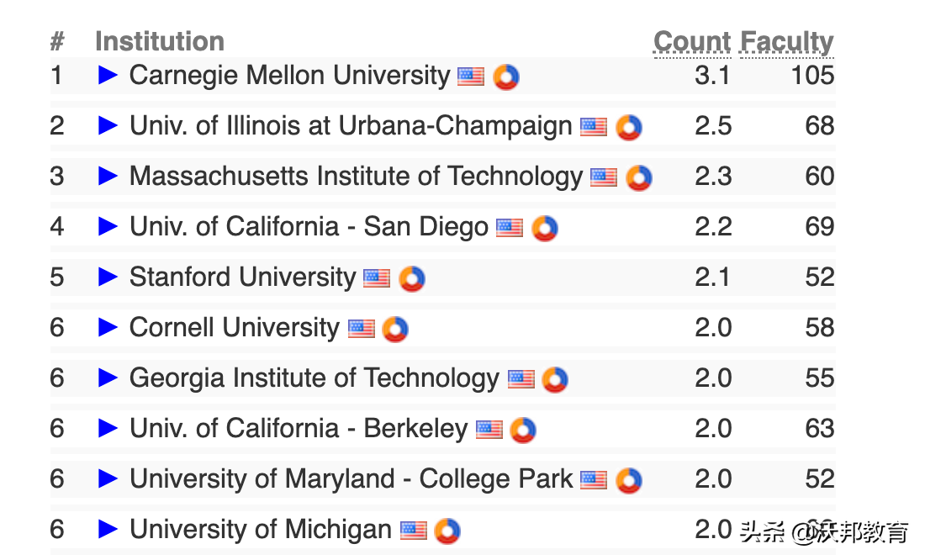Screen dimensions: 925x560
Task: Expand the Massachusetts Institute of Technology row
Action: (108, 177)
